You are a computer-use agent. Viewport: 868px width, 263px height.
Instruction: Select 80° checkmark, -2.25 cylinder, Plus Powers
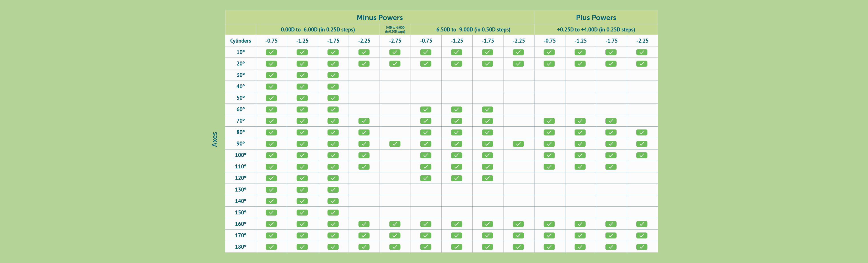(x=642, y=133)
